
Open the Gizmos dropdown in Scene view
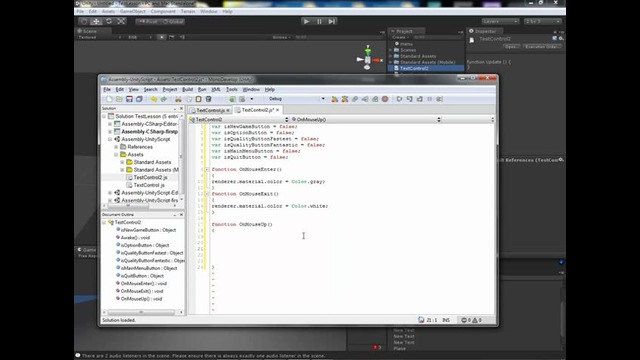pyautogui.click(x=282, y=37)
